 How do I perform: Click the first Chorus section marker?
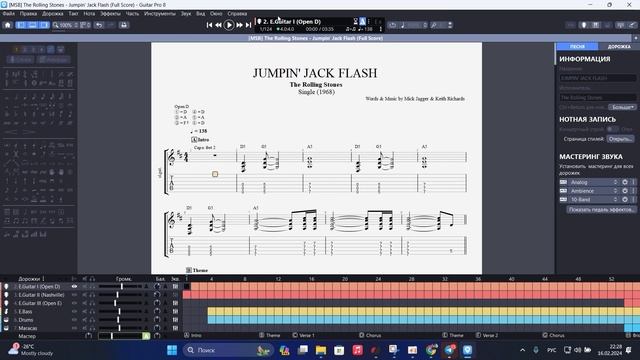[370, 336]
